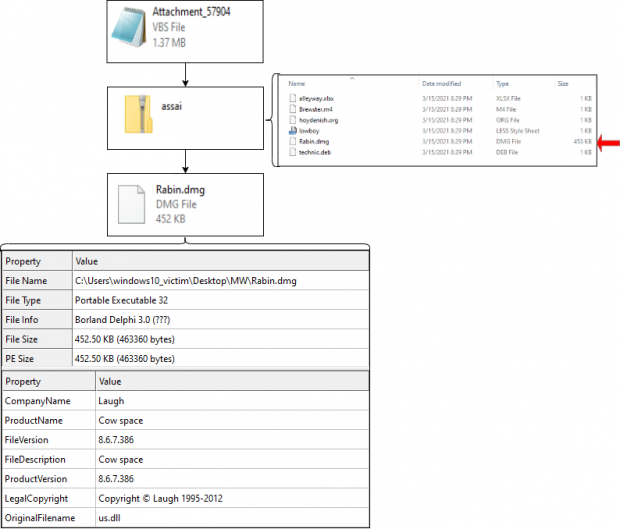Click the blank Rabin.dmg file icon
The image size is (620, 529).
[x=132, y=204]
